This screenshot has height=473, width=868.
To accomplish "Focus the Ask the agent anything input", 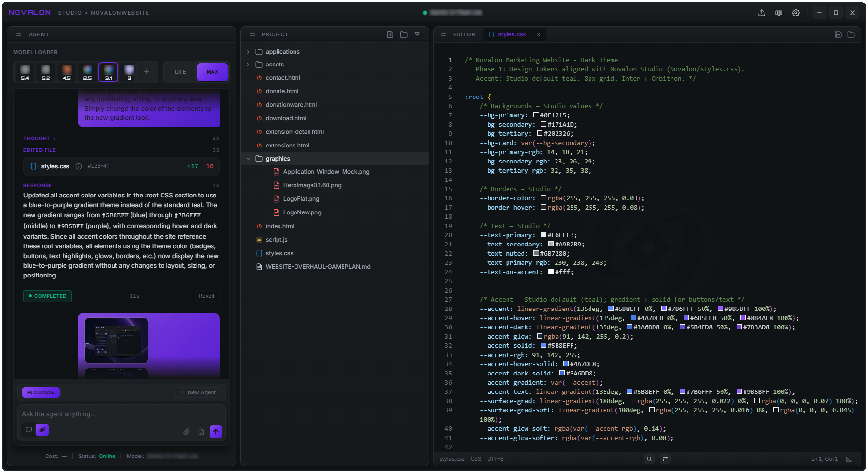I will 121,414.
